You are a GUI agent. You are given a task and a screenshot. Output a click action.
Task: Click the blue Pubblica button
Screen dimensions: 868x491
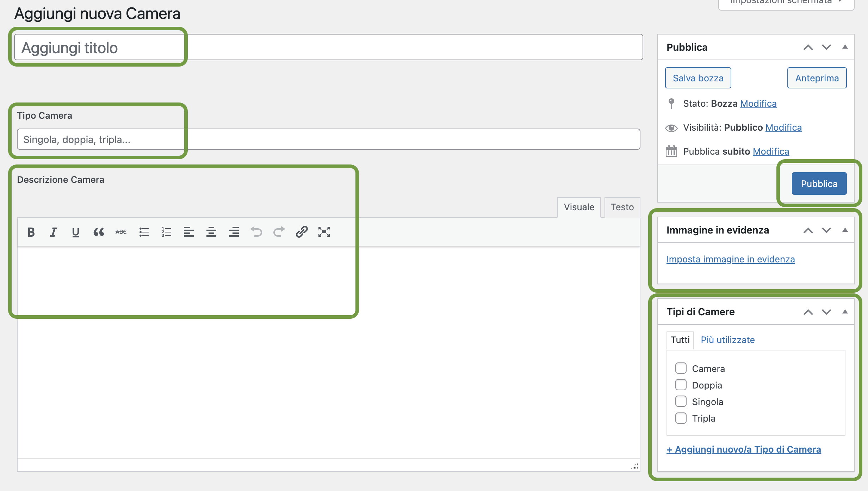pyautogui.click(x=819, y=184)
